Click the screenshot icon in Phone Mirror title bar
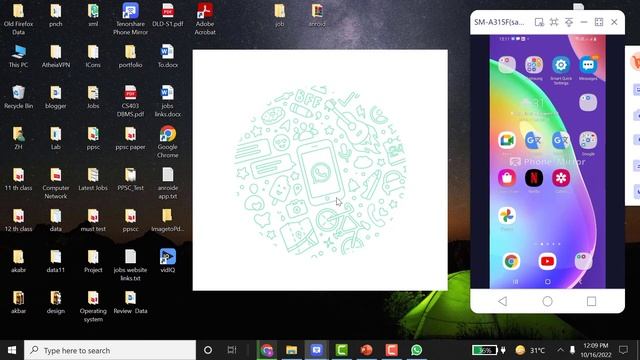The height and width of the screenshot is (360, 640). pyautogui.click(x=539, y=22)
